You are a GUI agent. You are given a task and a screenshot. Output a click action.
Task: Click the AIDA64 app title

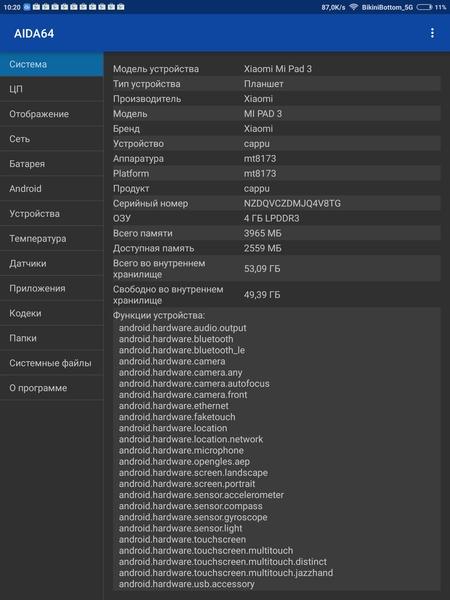click(34, 34)
